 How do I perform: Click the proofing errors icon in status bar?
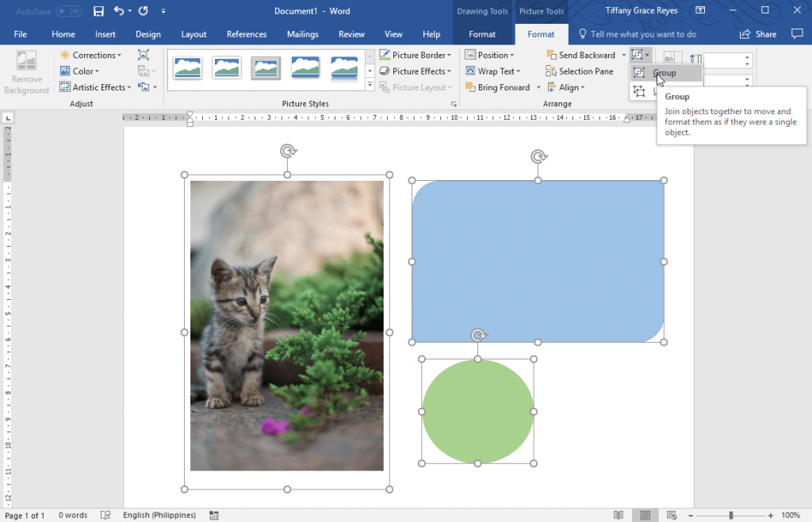point(105,514)
